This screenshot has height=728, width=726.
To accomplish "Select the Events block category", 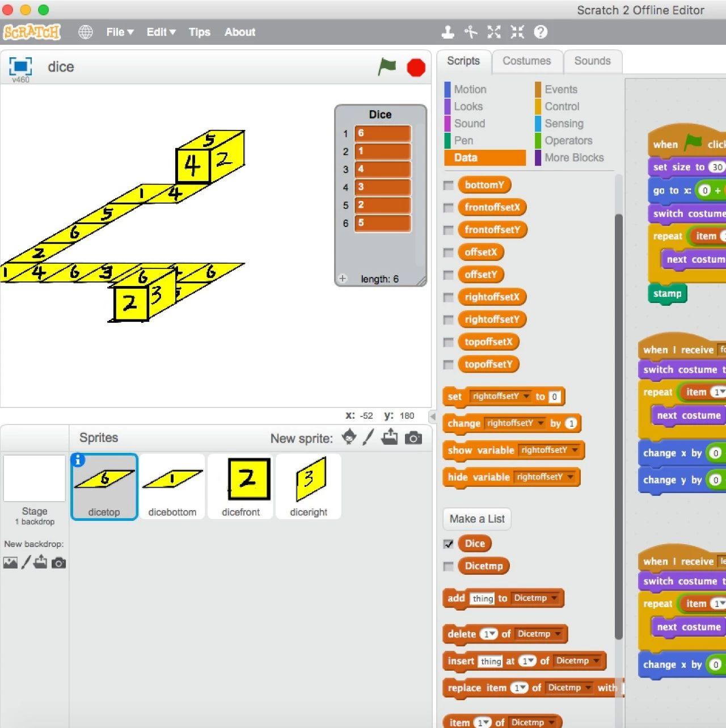I will (561, 90).
